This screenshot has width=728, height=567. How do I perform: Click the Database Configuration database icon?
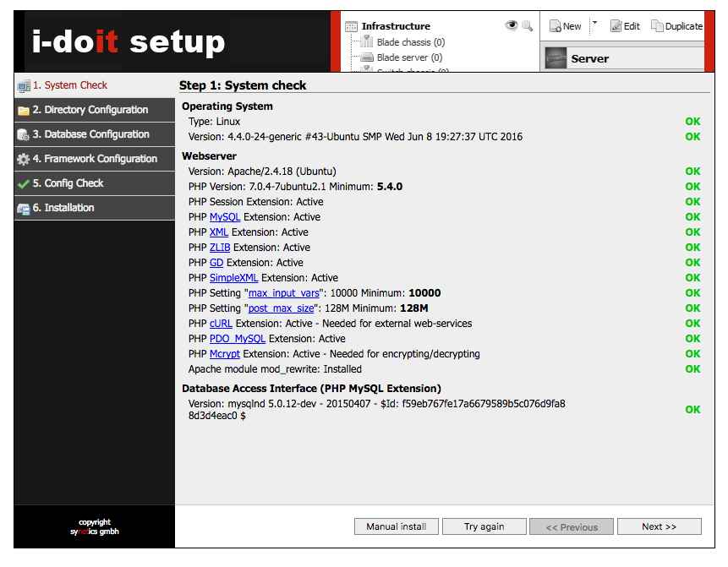tap(23, 135)
